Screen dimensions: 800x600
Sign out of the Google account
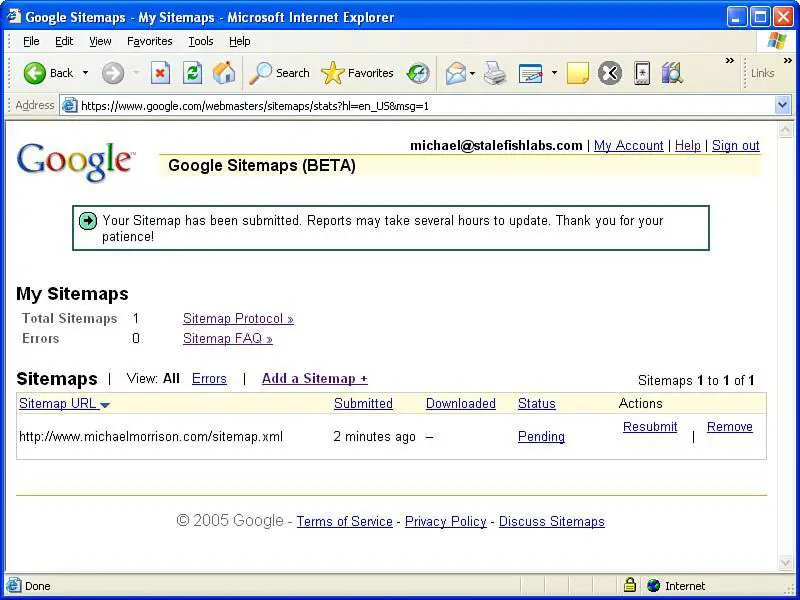click(736, 145)
